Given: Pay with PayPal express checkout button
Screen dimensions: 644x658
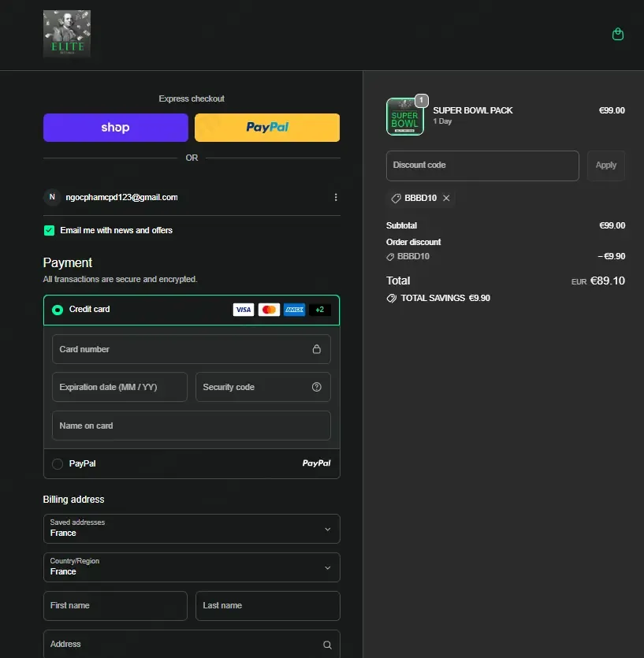Looking at the screenshot, I should pos(267,128).
